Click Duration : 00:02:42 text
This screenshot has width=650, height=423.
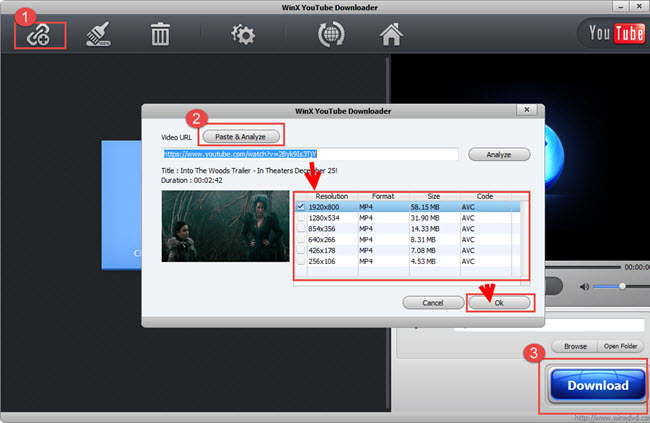coord(192,180)
